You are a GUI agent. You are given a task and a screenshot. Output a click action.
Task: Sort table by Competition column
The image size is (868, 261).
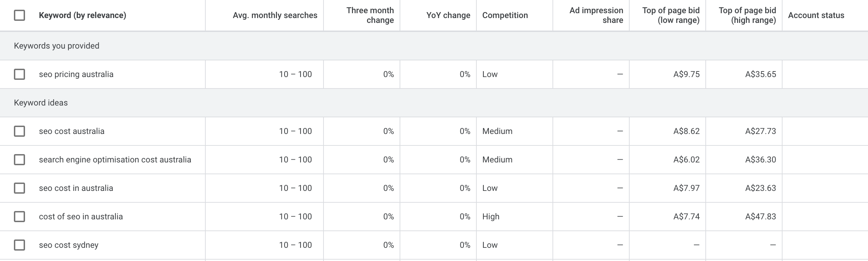(x=505, y=15)
